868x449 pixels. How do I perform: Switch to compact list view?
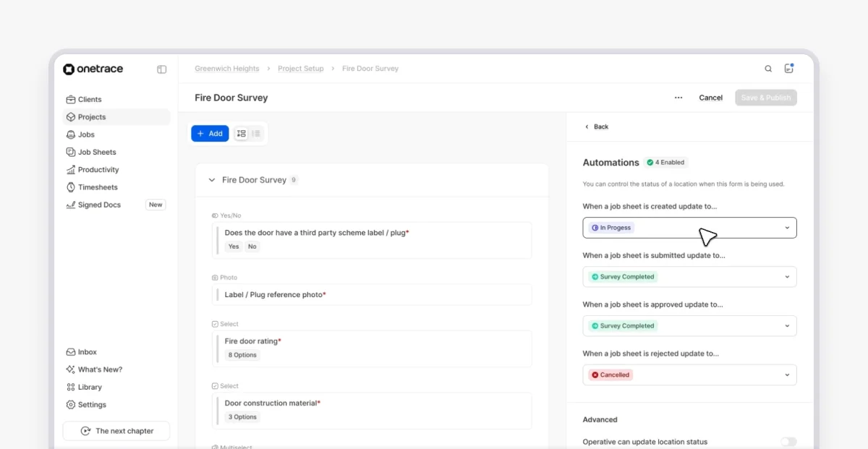pyautogui.click(x=256, y=134)
